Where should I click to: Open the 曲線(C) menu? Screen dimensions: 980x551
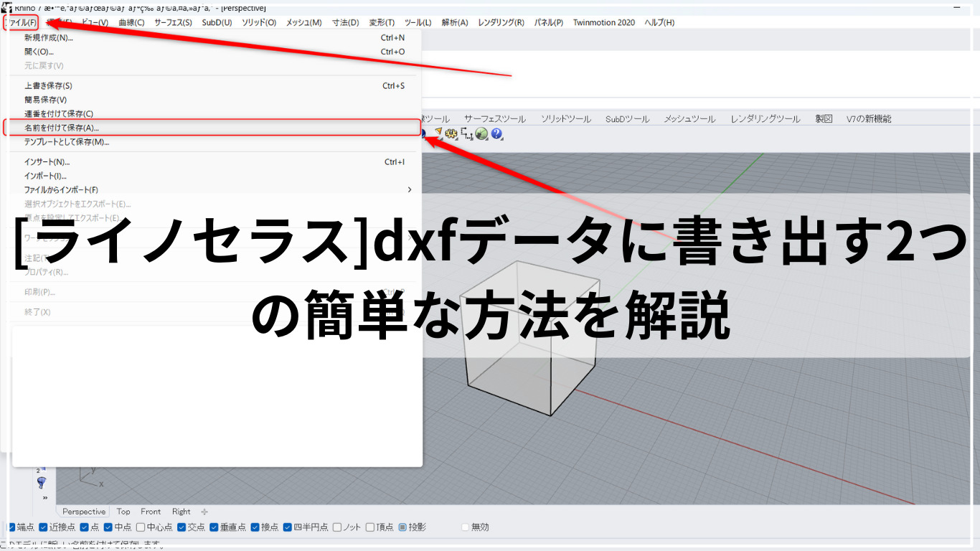[131, 22]
